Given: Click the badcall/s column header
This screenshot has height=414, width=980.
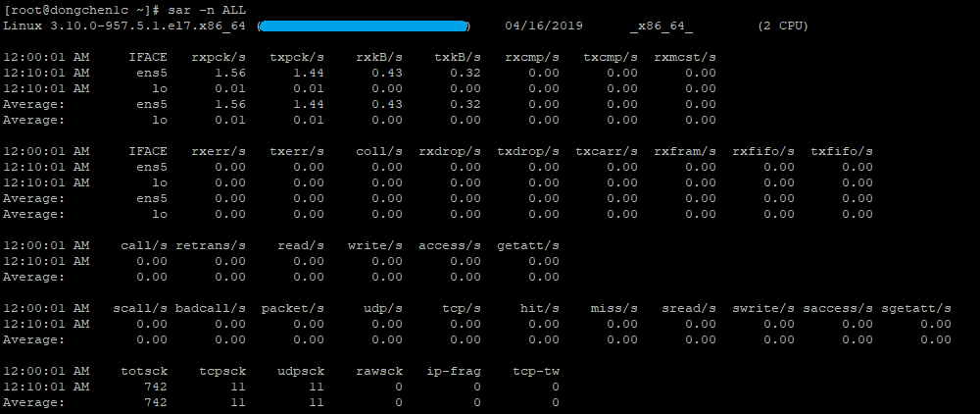Looking at the screenshot, I should [x=211, y=308].
